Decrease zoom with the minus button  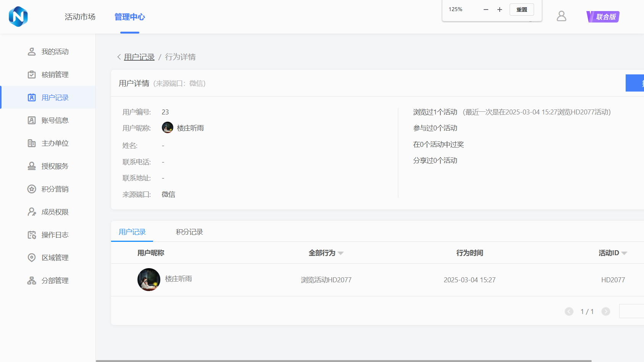pyautogui.click(x=486, y=10)
